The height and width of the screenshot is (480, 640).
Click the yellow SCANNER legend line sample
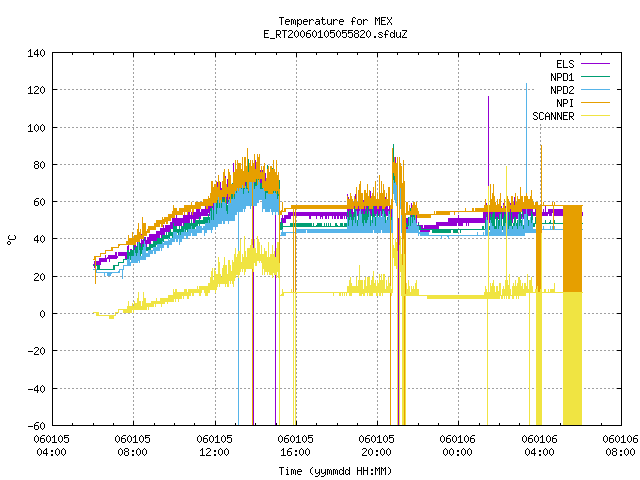pos(596,116)
